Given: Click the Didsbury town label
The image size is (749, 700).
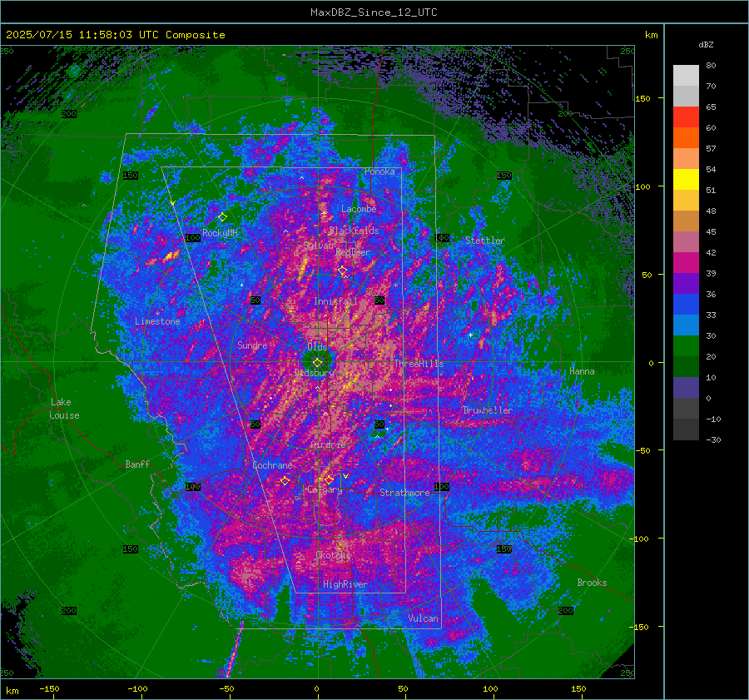Looking at the screenshot, I should coord(315,373).
